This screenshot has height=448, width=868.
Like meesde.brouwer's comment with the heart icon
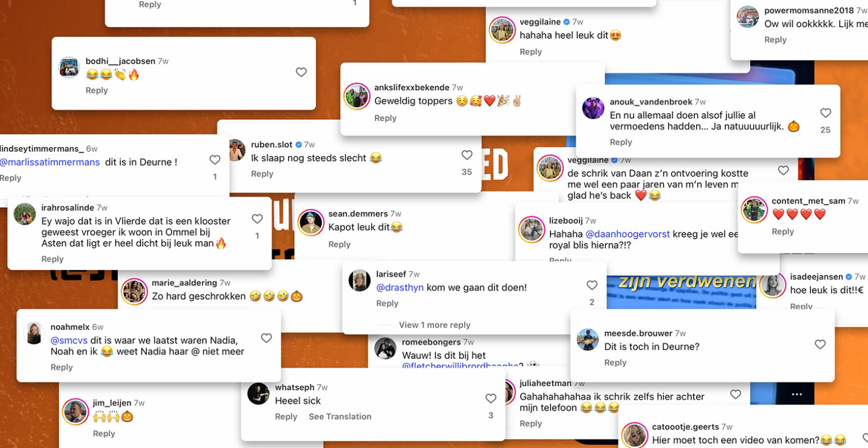pyautogui.click(x=820, y=344)
